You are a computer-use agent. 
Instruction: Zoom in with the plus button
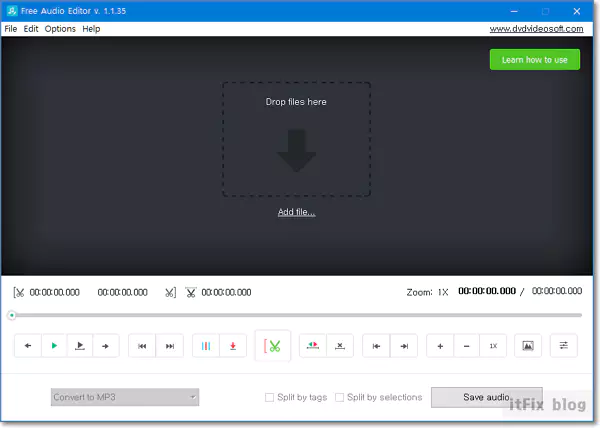click(x=440, y=346)
